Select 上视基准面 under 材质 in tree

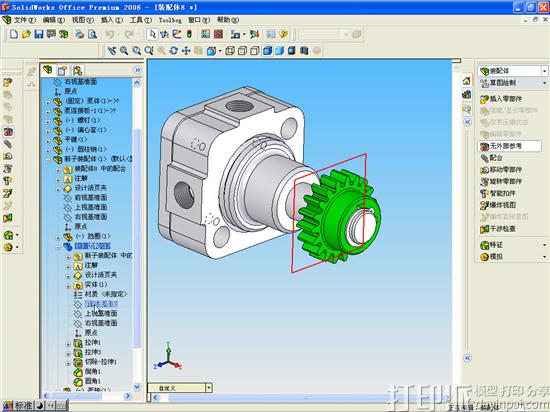point(101,313)
